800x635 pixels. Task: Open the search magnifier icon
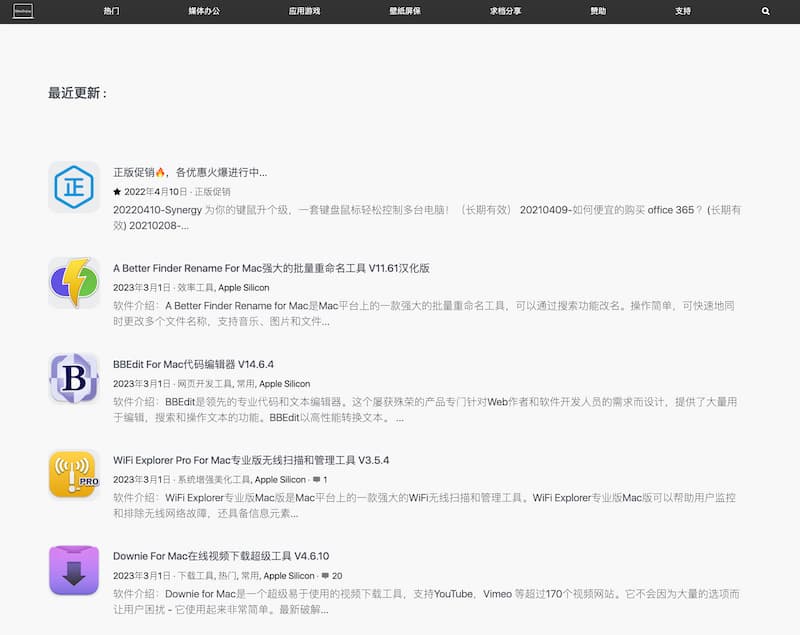pyautogui.click(x=765, y=11)
